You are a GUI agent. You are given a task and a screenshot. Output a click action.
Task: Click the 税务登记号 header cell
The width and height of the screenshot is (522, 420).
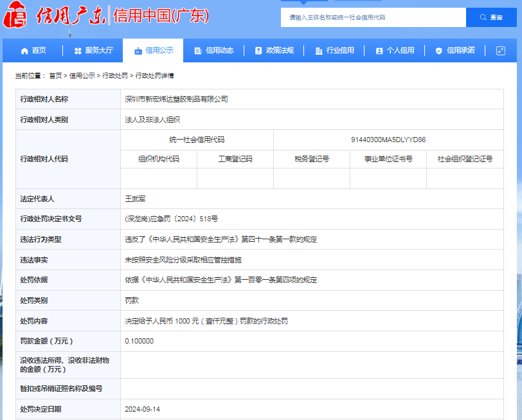(x=312, y=159)
